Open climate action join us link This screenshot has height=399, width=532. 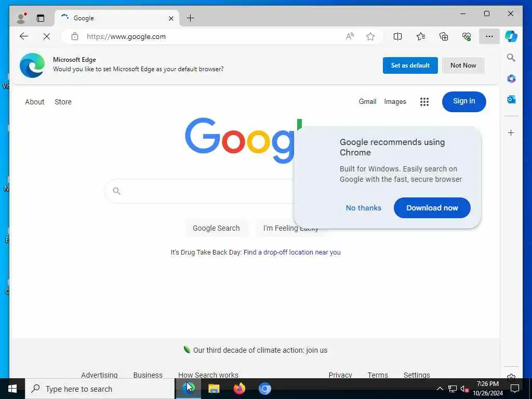[260, 350]
